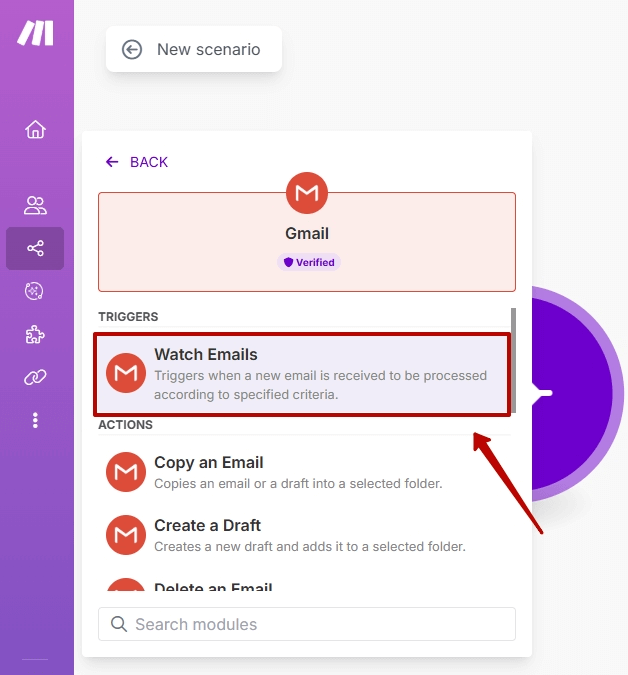
Task: Choose the Copy an Email action
Action: [x=304, y=472]
